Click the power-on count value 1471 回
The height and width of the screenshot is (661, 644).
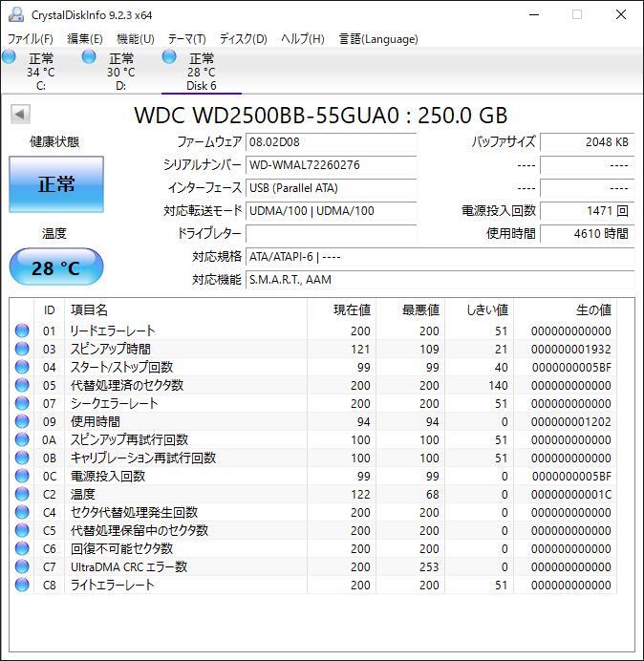pyautogui.click(x=587, y=210)
